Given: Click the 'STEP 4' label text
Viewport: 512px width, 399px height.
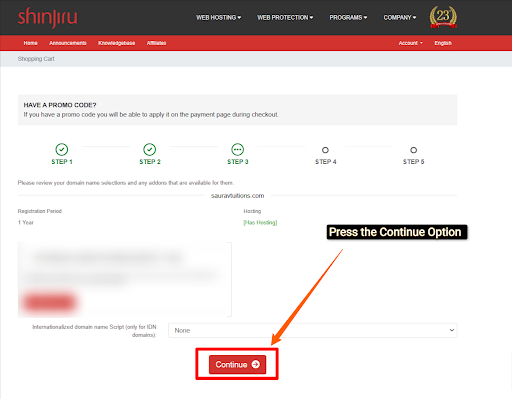Looking at the screenshot, I should tap(326, 162).
